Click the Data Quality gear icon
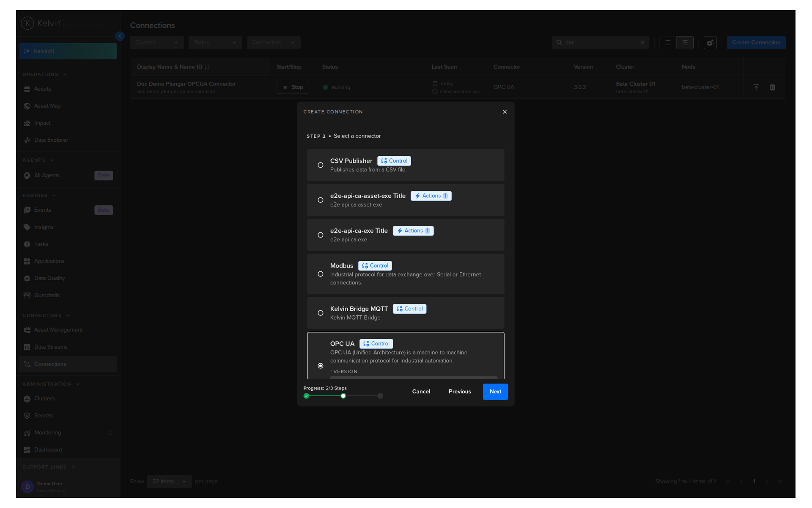The height and width of the screenshot is (508, 812). (27, 278)
